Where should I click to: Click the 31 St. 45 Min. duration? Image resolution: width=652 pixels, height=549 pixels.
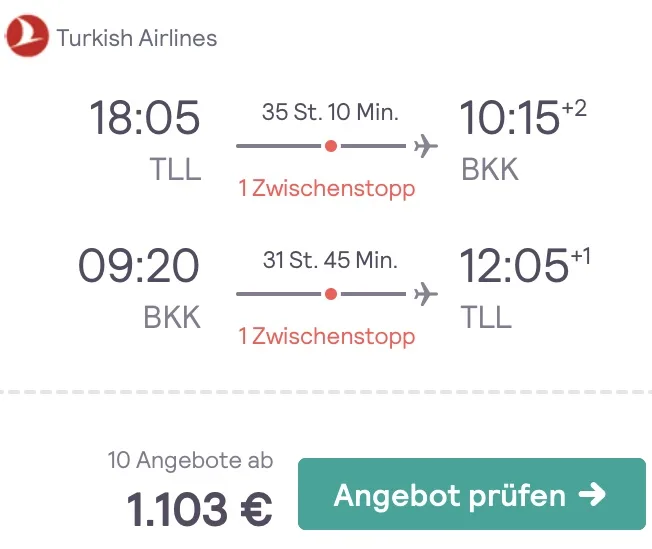(x=330, y=260)
